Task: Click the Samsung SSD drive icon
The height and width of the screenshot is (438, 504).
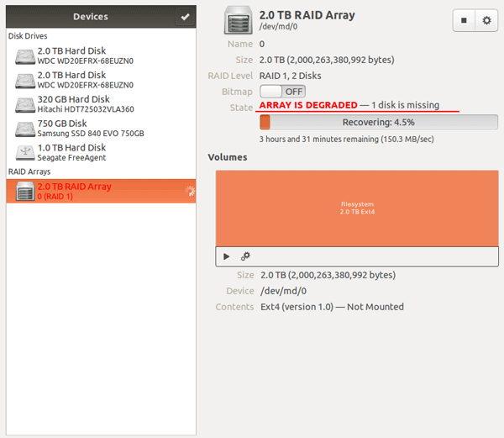Action: pos(25,129)
